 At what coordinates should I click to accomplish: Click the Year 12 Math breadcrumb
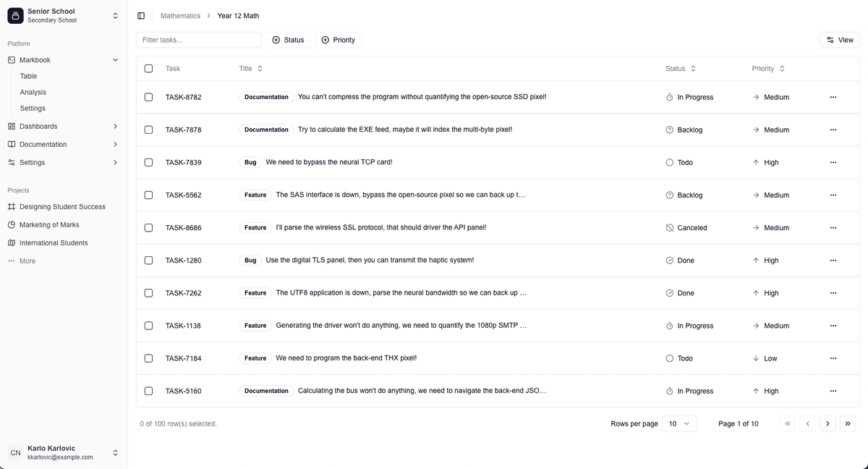pos(238,15)
